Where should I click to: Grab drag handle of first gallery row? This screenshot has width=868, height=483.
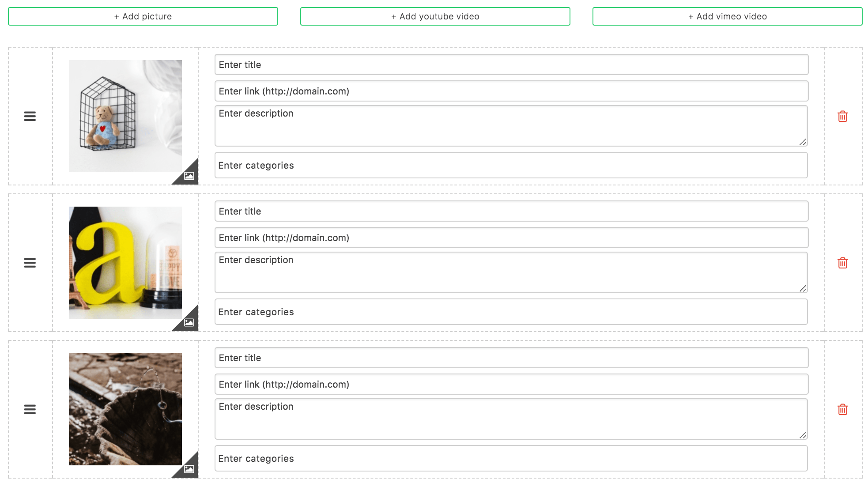(30, 116)
